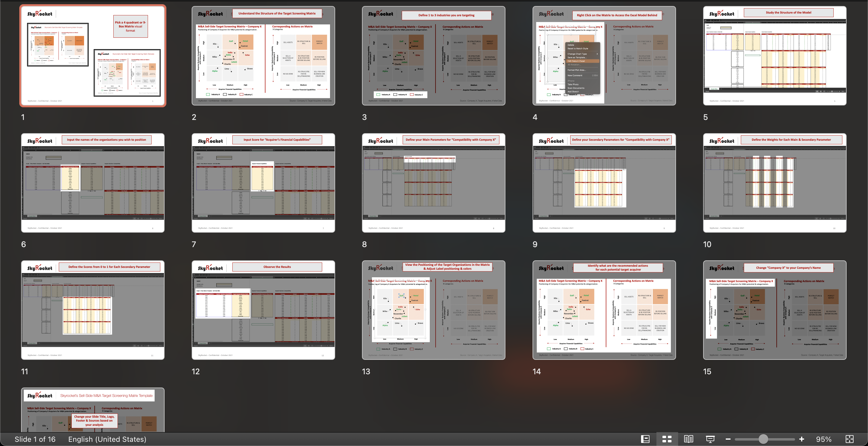This screenshot has height=446, width=868.
Task: Select slide 9 Define your Secondary Parameters
Action: pos(604,183)
